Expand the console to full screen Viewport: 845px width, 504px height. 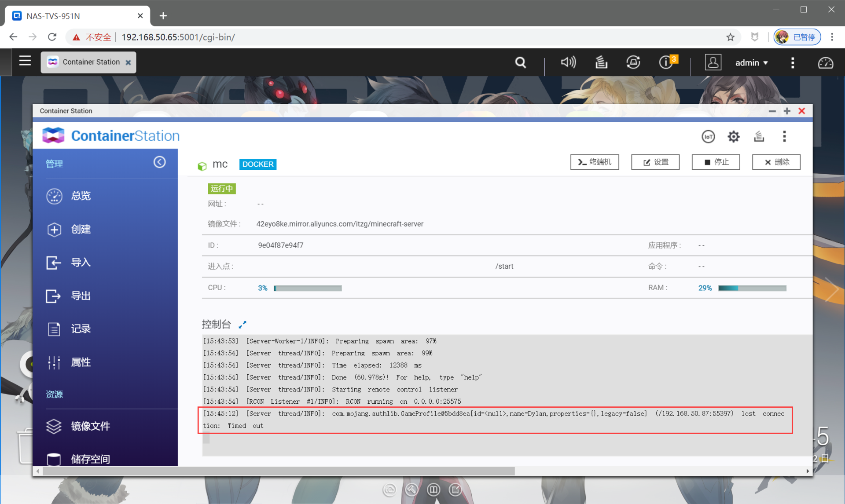point(242,325)
